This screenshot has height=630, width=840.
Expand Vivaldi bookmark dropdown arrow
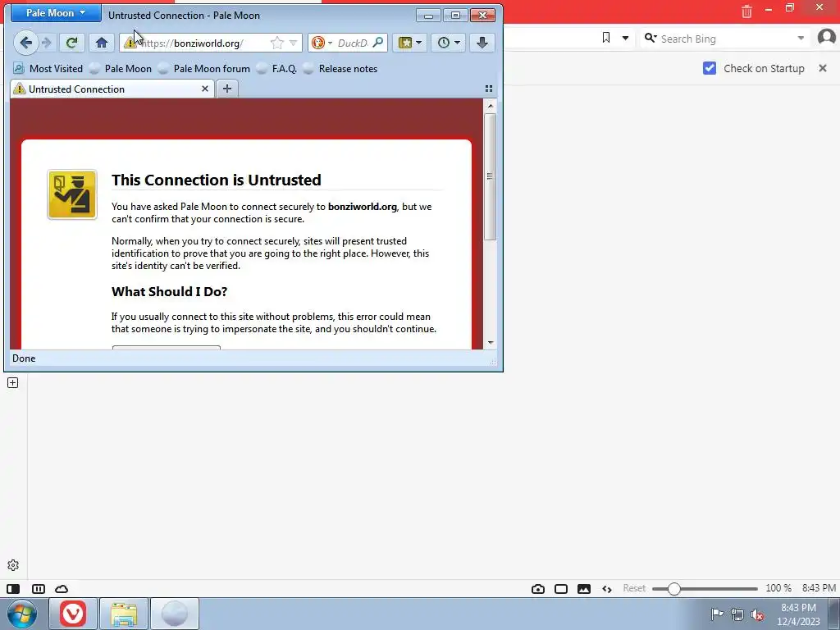coord(625,38)
